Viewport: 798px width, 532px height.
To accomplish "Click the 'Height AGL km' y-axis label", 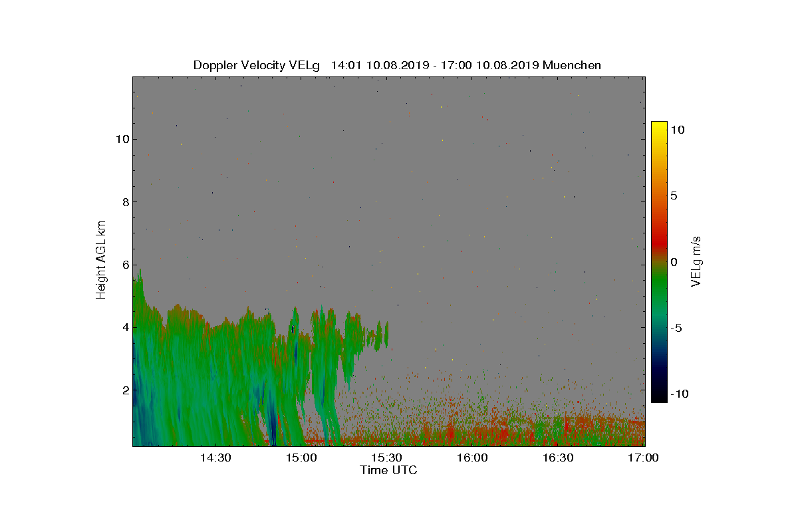I will tap(101, 259).
